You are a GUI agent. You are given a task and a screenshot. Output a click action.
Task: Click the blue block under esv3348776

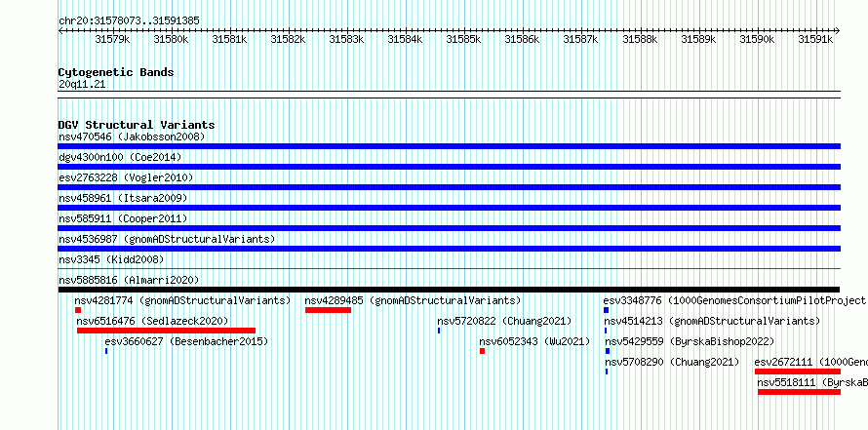[607, 310]
